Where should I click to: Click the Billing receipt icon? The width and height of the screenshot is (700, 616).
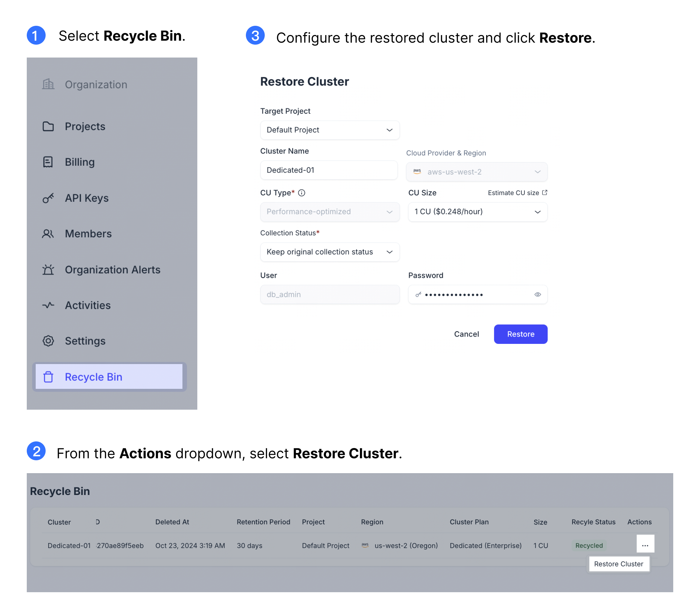[48, 162]
